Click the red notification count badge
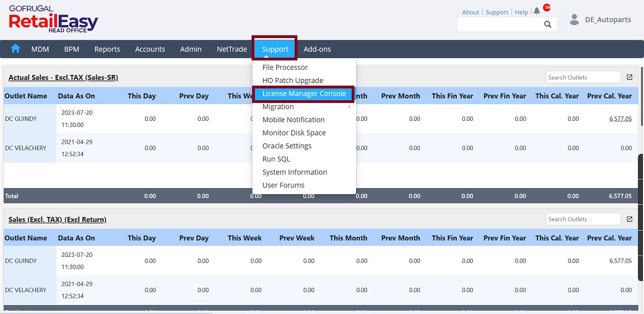Screen dimensions: 644x314 coord(546,8)
